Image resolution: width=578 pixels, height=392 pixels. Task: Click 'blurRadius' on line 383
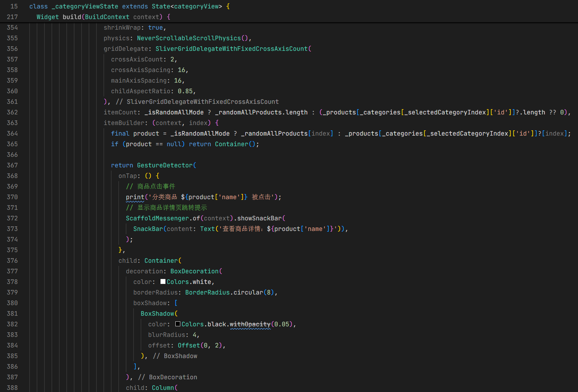[167, 335]
